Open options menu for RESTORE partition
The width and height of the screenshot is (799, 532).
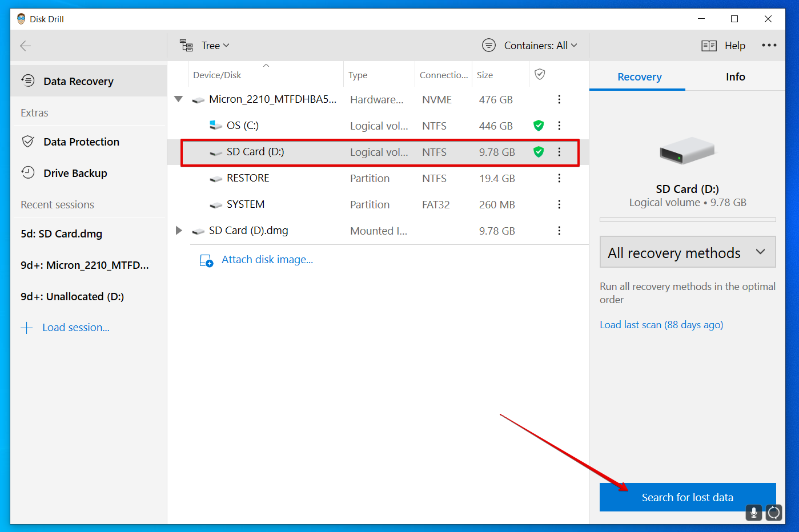[559, 178]
